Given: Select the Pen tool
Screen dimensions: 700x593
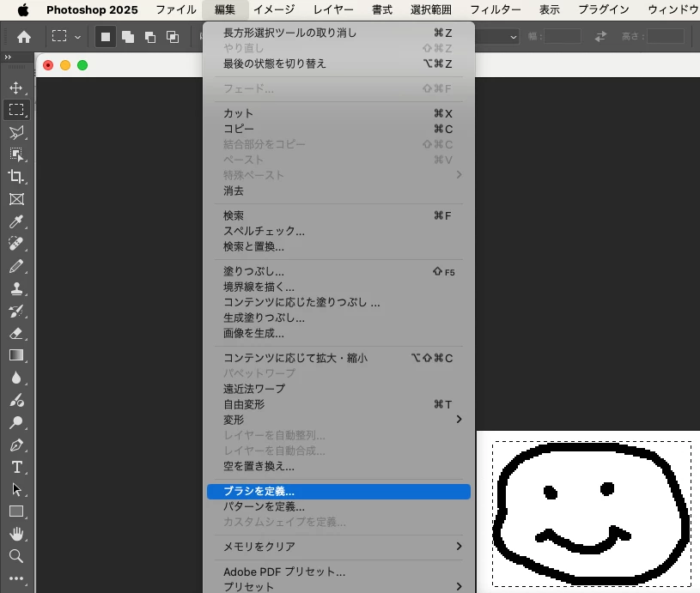Looking at the screenshot, I should click(16, 445).
